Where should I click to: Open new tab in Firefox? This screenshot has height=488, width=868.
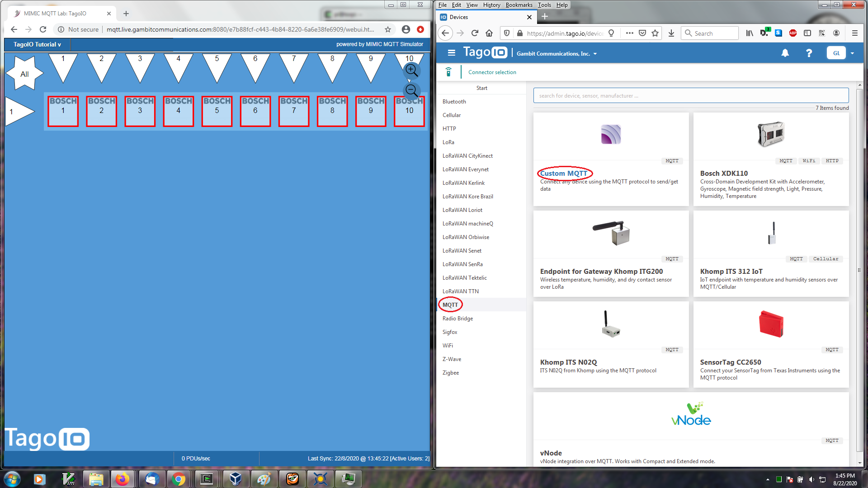tap(545, 17)
